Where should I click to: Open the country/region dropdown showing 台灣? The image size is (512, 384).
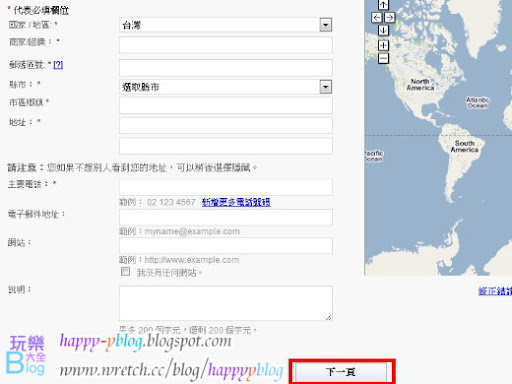pos(226,25)
